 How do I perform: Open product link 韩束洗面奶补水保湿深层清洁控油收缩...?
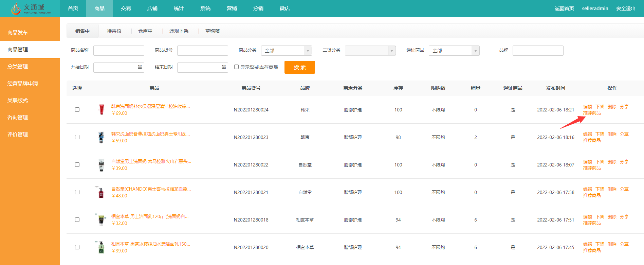[x=151, y=106]
